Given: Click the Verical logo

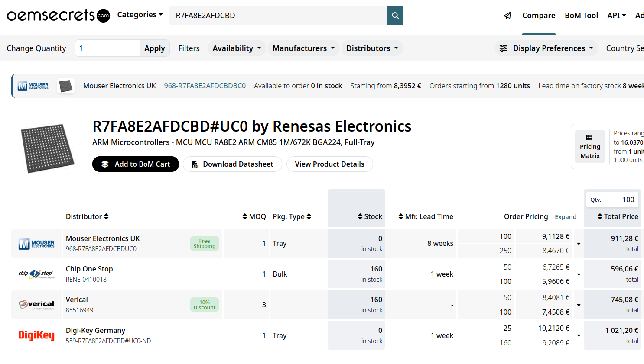Looking at the screenshot, I should click(x=36, y=305).
